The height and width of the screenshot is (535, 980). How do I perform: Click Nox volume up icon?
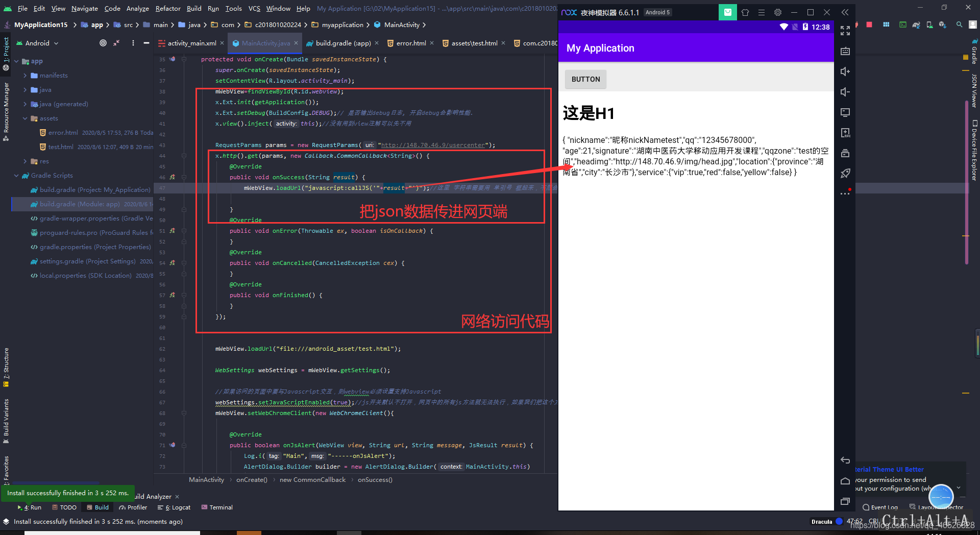coord(845,71)
